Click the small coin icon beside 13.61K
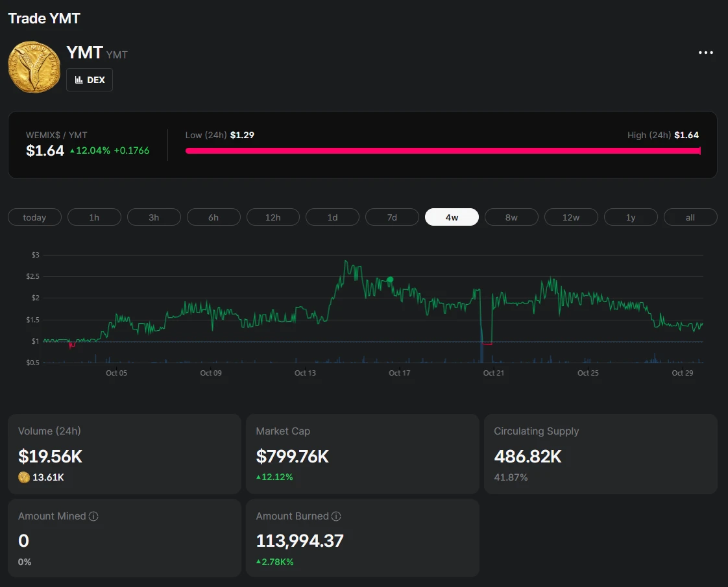 click(x=24, y=477)
